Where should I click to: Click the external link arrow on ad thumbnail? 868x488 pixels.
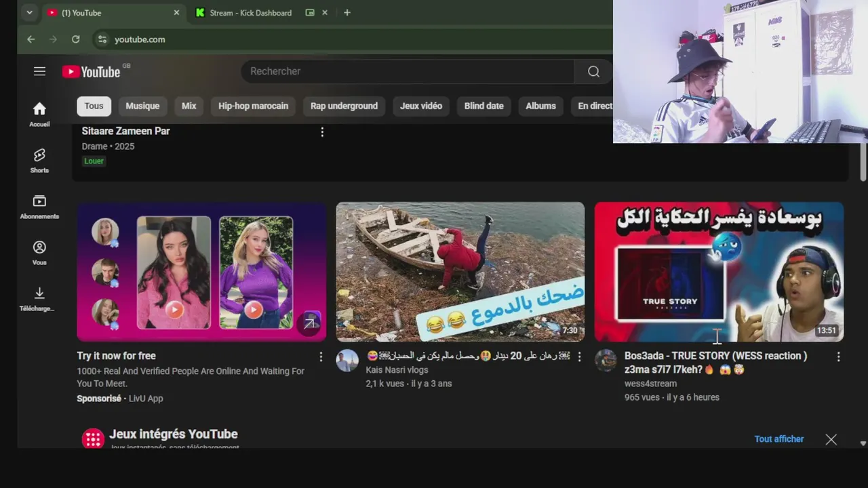309,323
